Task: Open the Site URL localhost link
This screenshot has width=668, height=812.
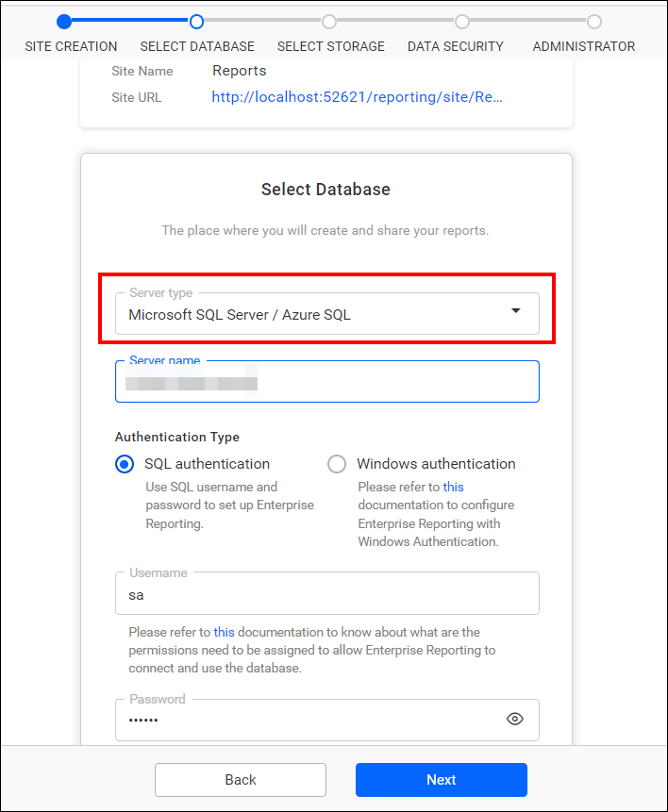Action: 357,97
